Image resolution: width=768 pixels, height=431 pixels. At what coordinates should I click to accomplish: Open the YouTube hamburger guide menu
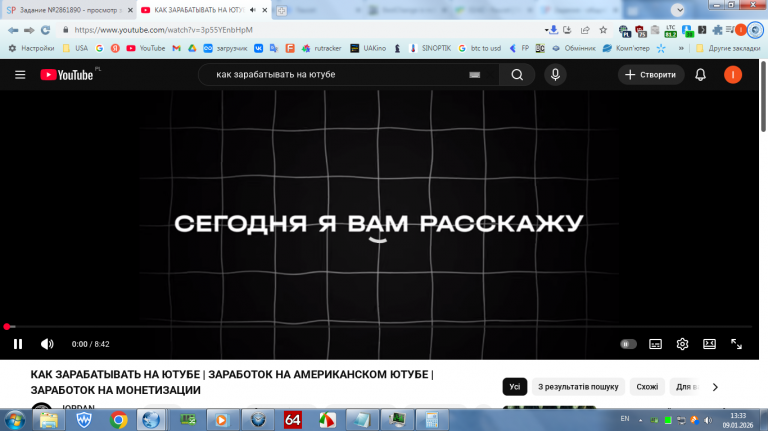click(x=20, y=75)
